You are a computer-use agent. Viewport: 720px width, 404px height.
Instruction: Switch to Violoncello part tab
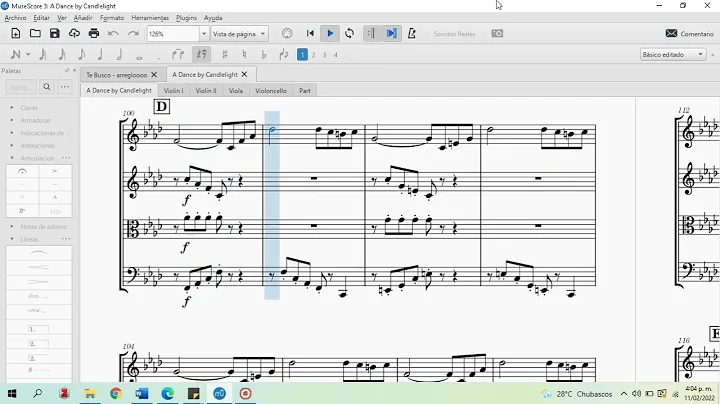(x=271, y=90)
